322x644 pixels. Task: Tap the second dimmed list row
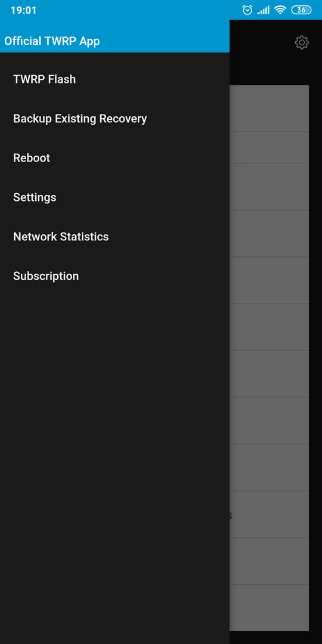[x=269, y=147]
